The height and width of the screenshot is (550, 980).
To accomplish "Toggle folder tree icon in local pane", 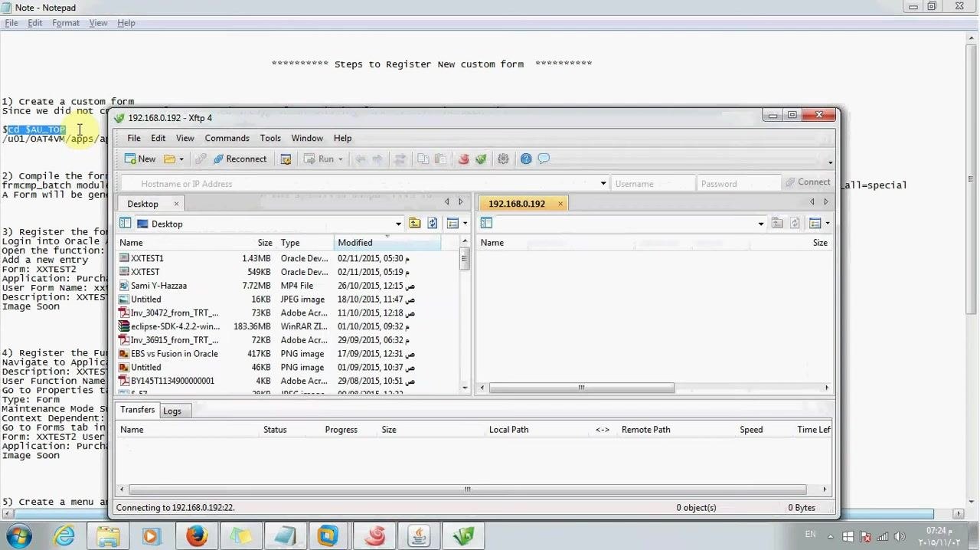I will [126, 224].
